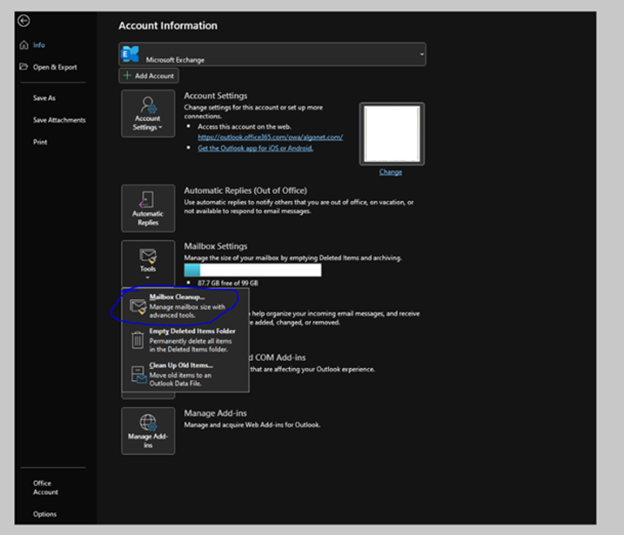
Task: Open the Manage Add-ins button
Action: [x=148, y=431]
